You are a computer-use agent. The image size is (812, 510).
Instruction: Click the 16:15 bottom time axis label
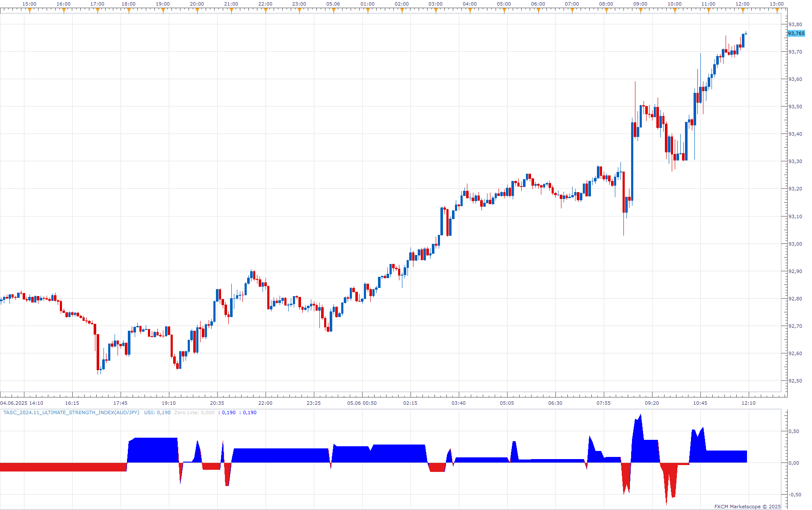coord(72,403)
